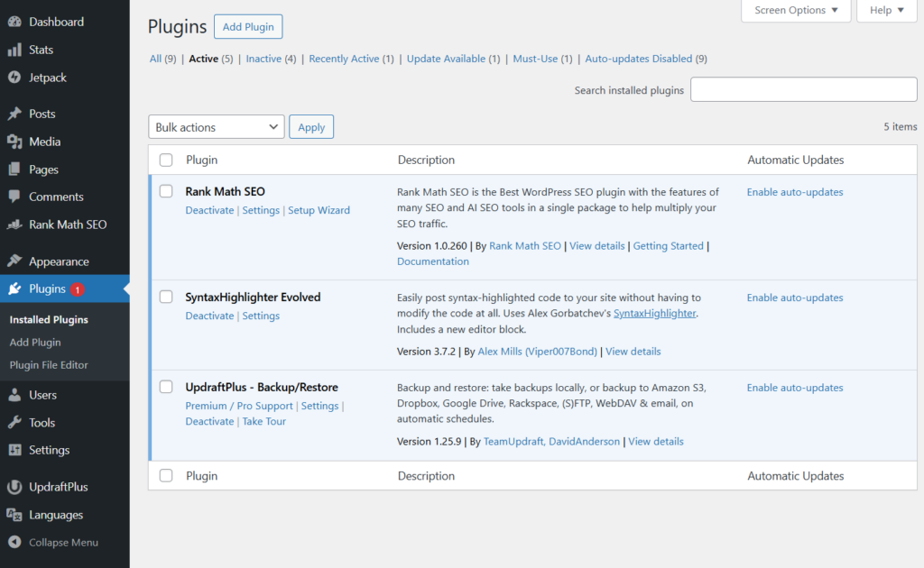Select the UpdraftPlus plugin checkbox

pos(166,387)
